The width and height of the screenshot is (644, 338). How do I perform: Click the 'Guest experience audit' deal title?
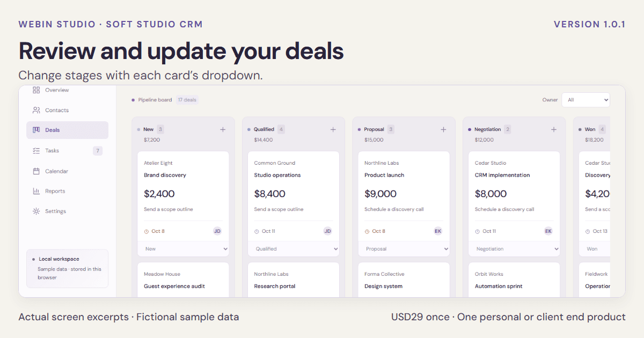tap(174, 286)
